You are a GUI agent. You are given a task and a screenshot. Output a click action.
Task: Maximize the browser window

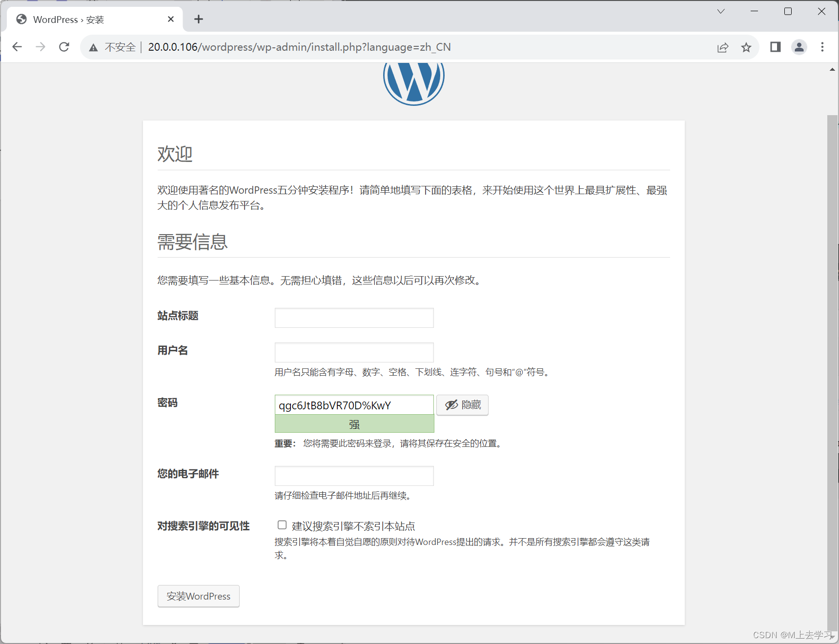(788, 11)
